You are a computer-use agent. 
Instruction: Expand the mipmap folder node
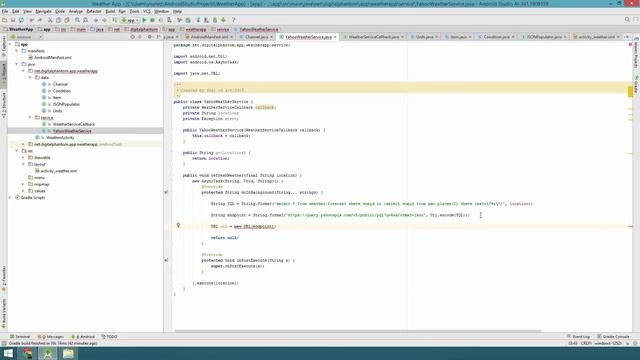coord(23,184)
